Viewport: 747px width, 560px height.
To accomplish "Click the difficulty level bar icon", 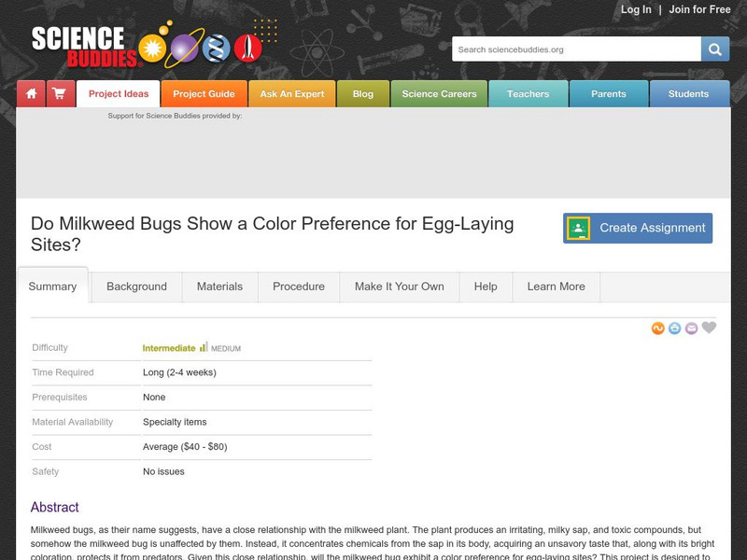I will click(203, 346).
